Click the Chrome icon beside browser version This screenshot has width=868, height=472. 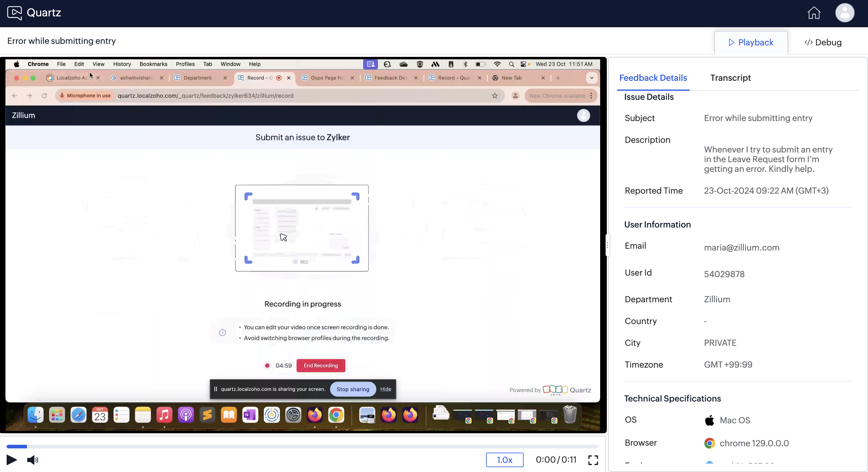(x=709, y=443)
